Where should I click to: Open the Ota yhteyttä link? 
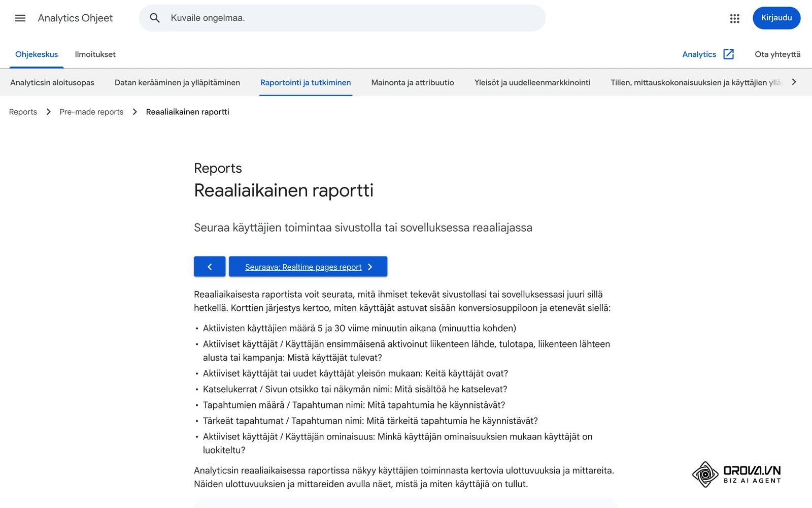click(777, 54)
